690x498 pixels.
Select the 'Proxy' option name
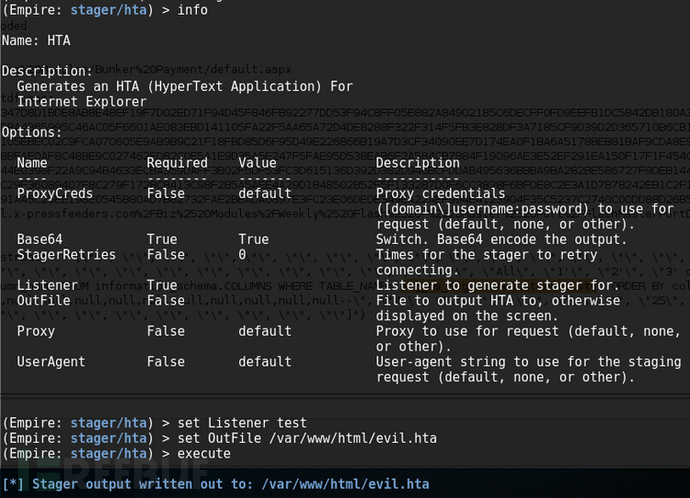pyautogui.click(x=36, y=331)
